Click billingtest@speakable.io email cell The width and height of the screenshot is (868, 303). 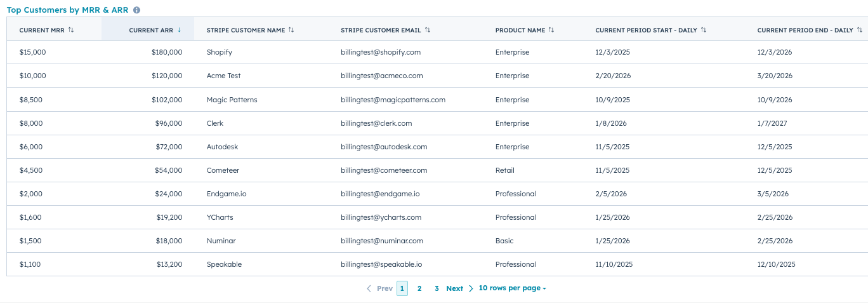click(x=381, y=264)
